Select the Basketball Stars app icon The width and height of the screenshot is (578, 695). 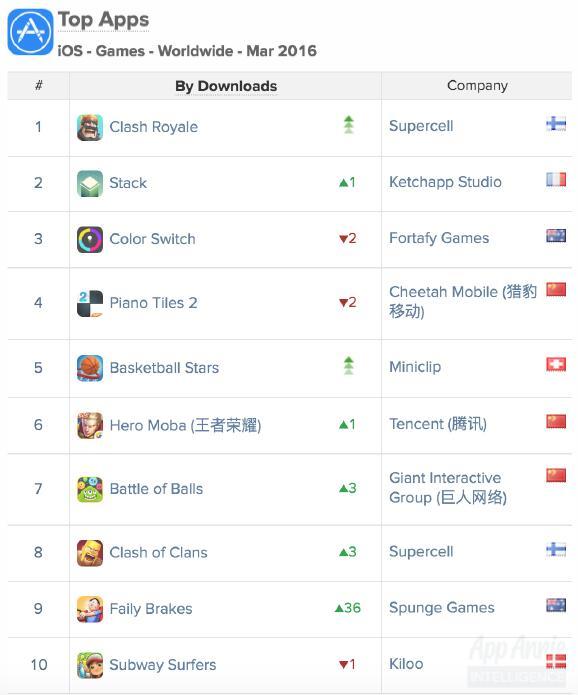[90, 368]
